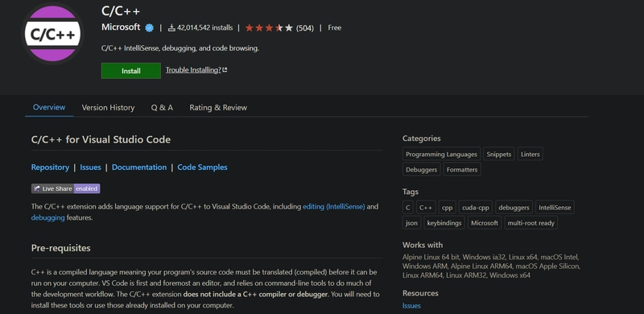Switch to the Version History tab

[x=108, y=108]
